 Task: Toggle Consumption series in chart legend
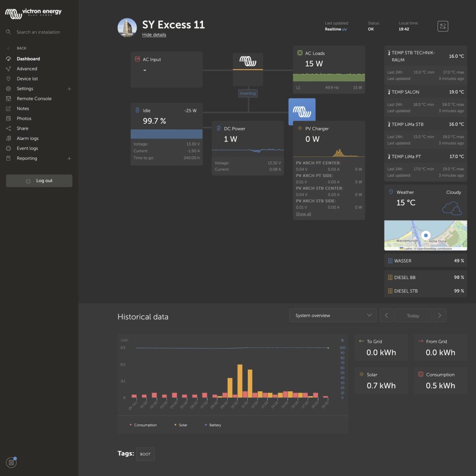[x=143, y=425]
